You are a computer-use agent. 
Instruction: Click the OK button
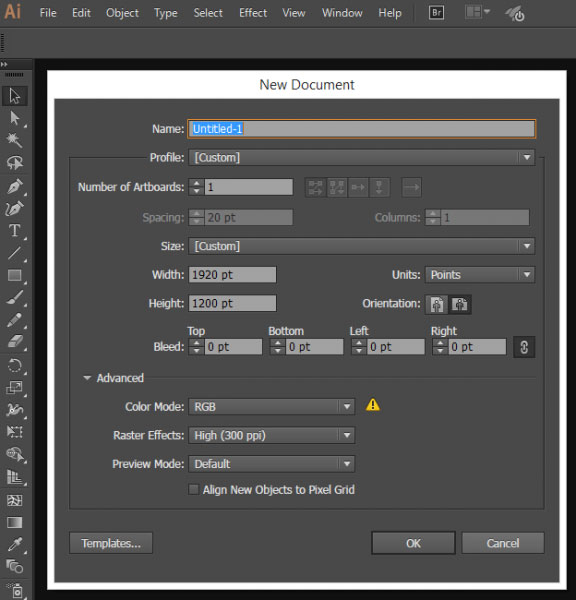(413, 543)
